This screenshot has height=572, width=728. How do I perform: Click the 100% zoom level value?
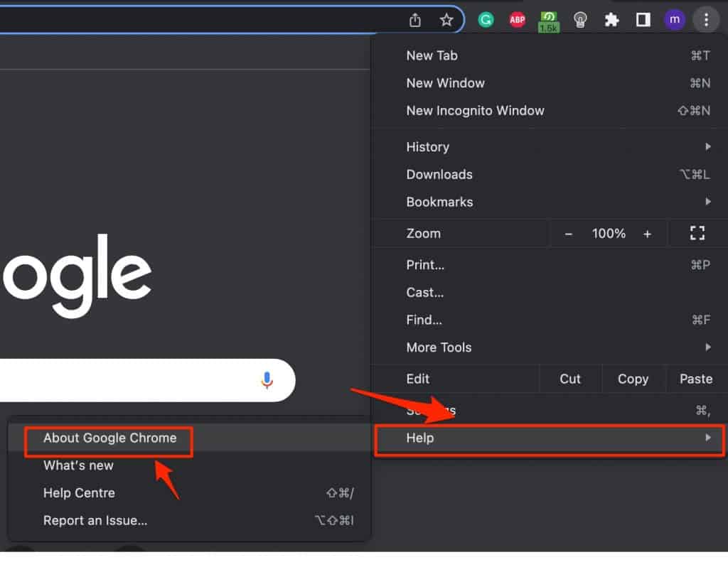[x=609, y=233]
